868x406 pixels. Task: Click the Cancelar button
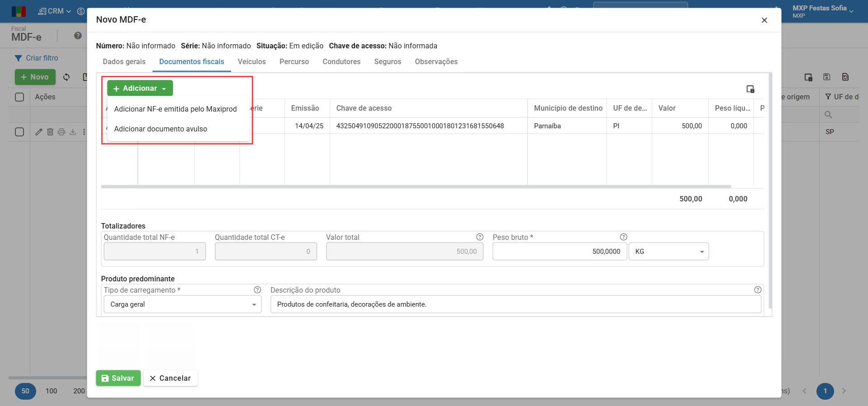click(x=170, y=378)
